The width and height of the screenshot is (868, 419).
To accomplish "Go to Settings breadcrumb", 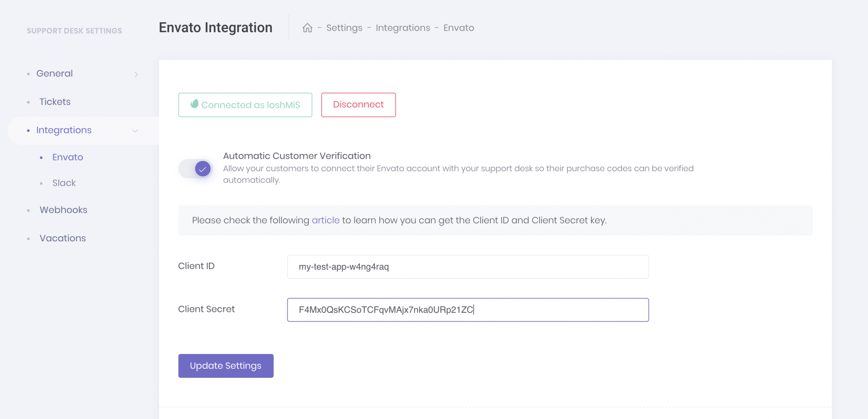I will tap(344, 28).
